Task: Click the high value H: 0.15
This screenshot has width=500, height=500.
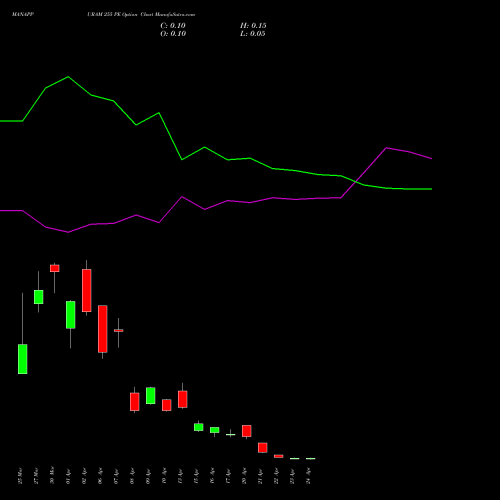Action: pyautogui.click(x=253, y=26)
